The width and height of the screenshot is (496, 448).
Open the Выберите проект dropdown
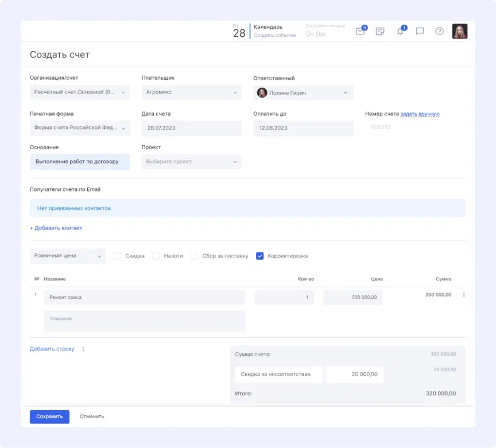tap(191, 162)
